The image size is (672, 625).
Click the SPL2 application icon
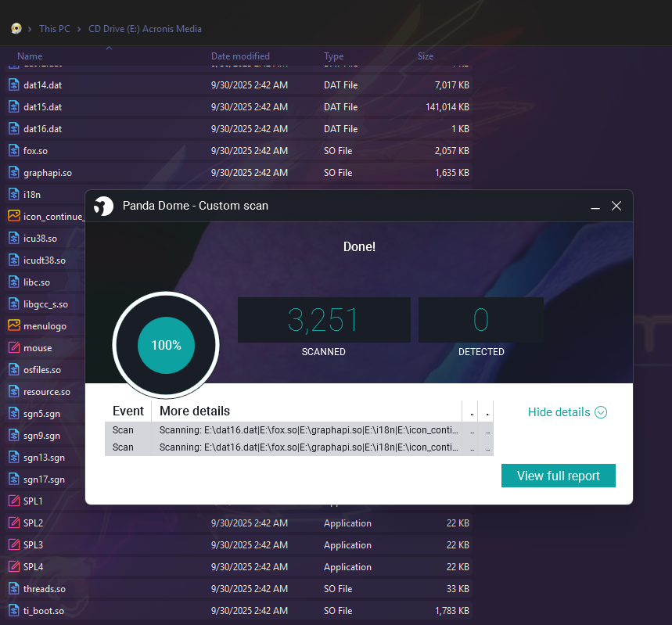[x=14, y=523]
